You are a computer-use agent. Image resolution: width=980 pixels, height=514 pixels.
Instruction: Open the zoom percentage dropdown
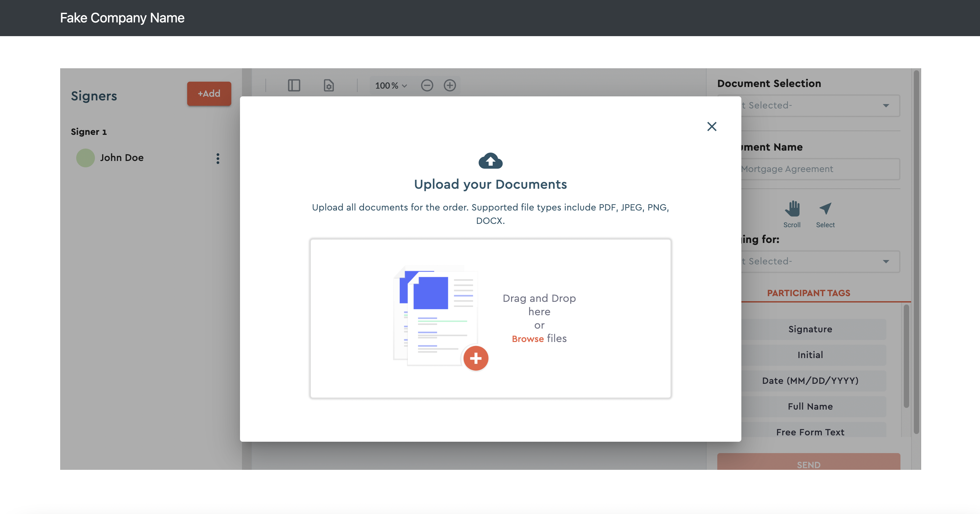(390, 85)
